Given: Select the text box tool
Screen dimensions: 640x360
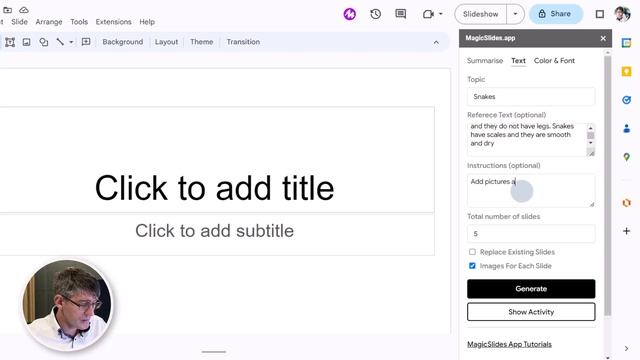Looking at the screenshot, I should [x=10, y=42].
